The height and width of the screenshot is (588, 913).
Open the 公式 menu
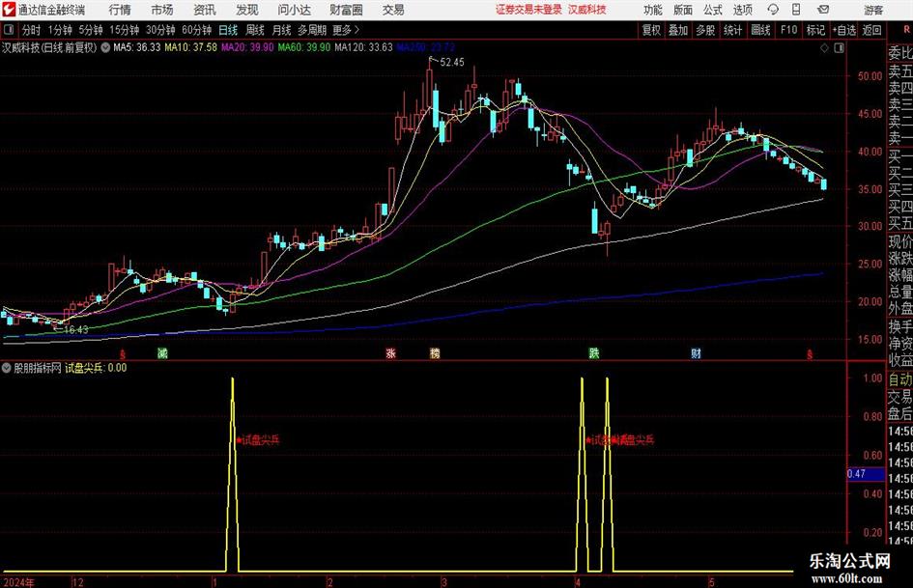pyautogui.click(x=712, y=10)
